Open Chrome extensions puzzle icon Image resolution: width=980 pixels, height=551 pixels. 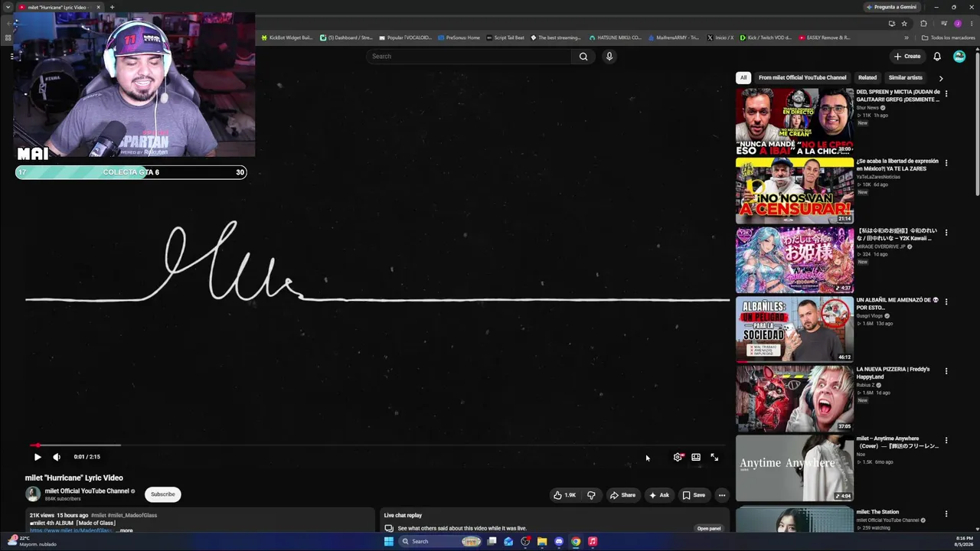(923, 23)
